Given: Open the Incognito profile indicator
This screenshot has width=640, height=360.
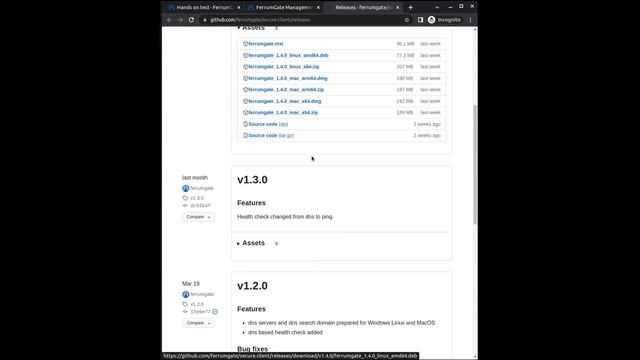Looking at the screenshot, I should pyautogui.click(x=445, y=20).
